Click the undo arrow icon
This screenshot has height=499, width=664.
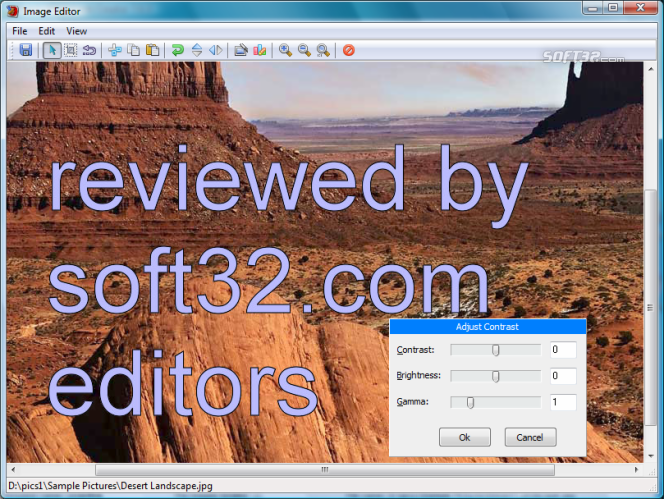[x=89, y=50]
